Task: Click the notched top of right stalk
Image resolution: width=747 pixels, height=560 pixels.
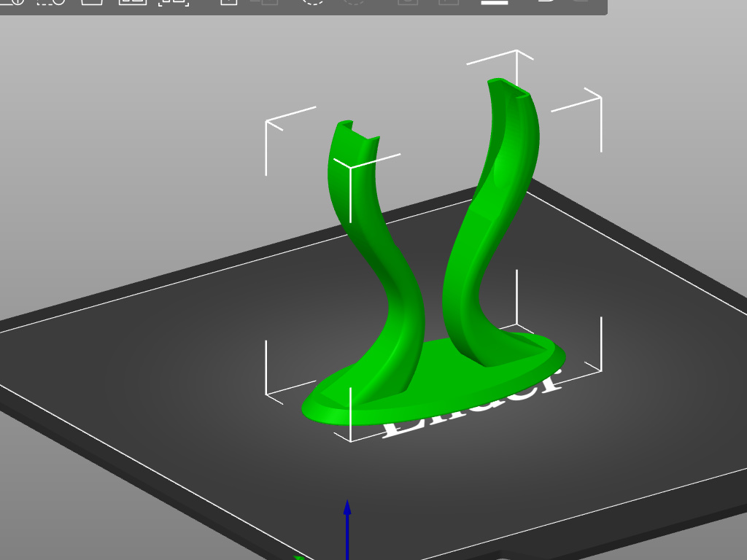Action: (508, 88)
